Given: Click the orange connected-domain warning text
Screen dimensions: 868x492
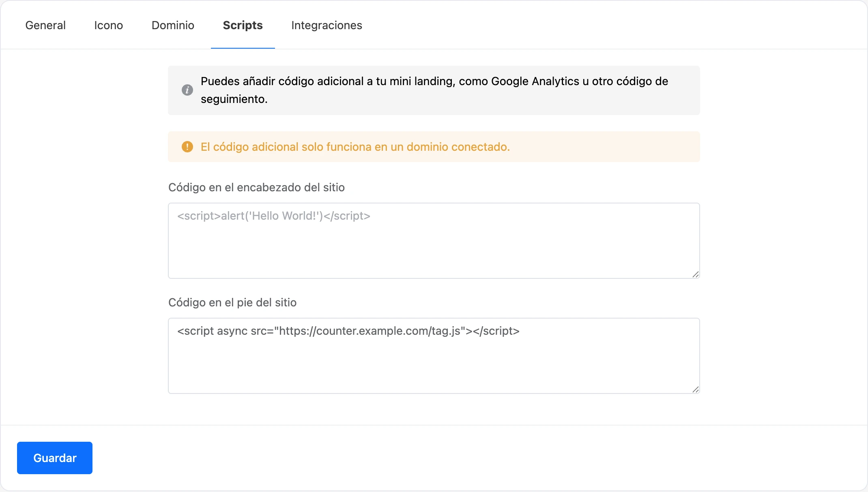Looking at the screenshot, I should click(355, 147).
